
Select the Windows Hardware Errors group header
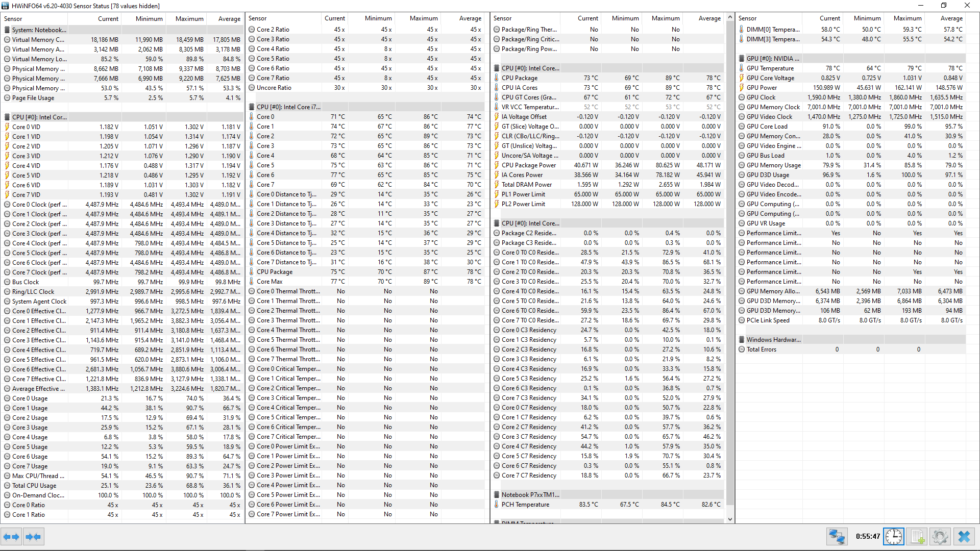pos(774,340)
